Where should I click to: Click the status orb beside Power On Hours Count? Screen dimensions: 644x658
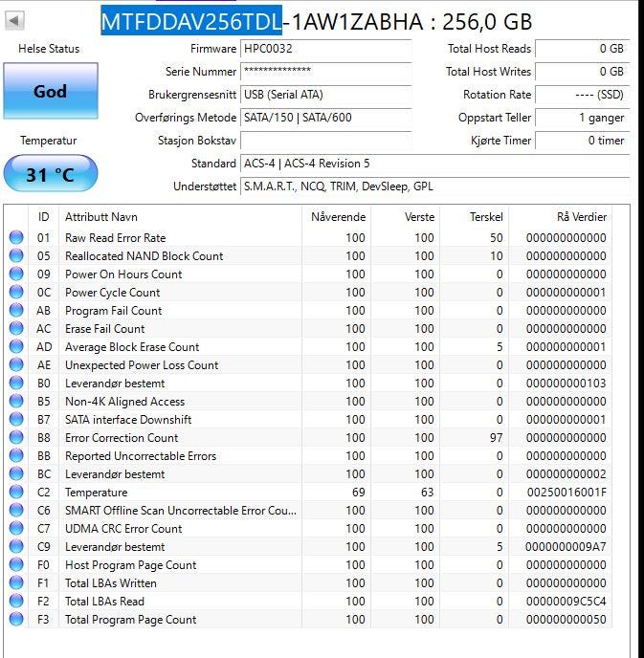pyautogui.click(x=16, y=274)
